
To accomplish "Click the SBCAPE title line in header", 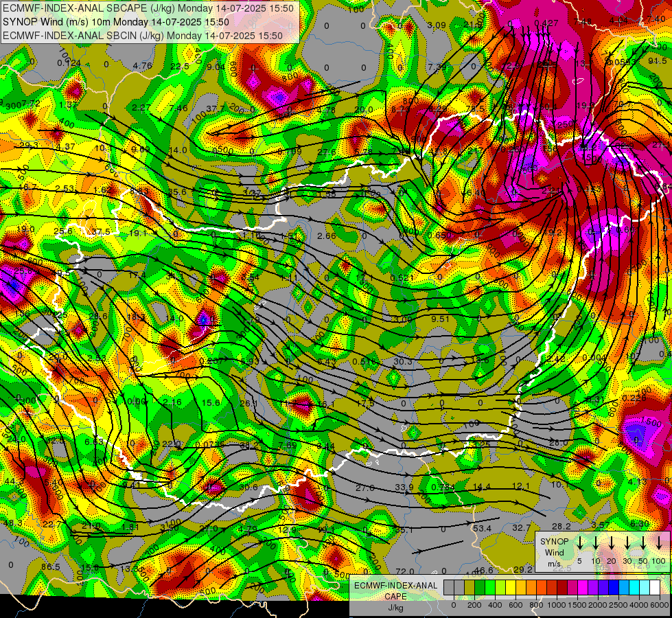I will (148, 8).
